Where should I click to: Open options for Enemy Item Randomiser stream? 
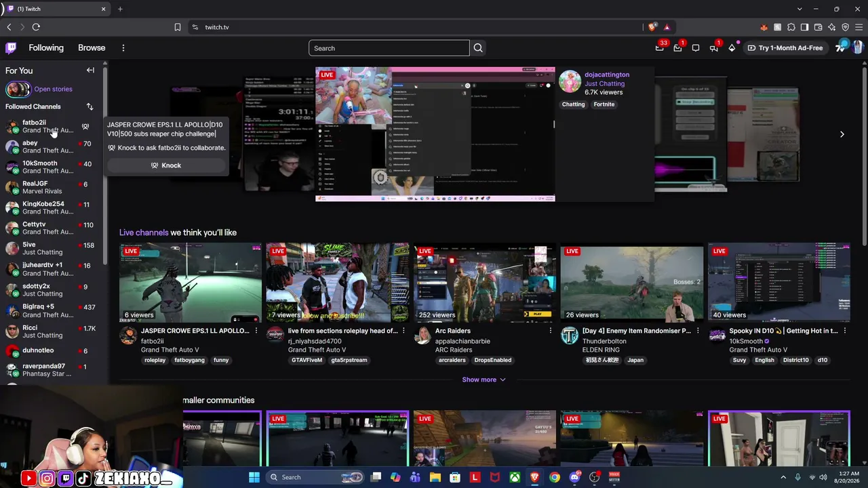698,331
